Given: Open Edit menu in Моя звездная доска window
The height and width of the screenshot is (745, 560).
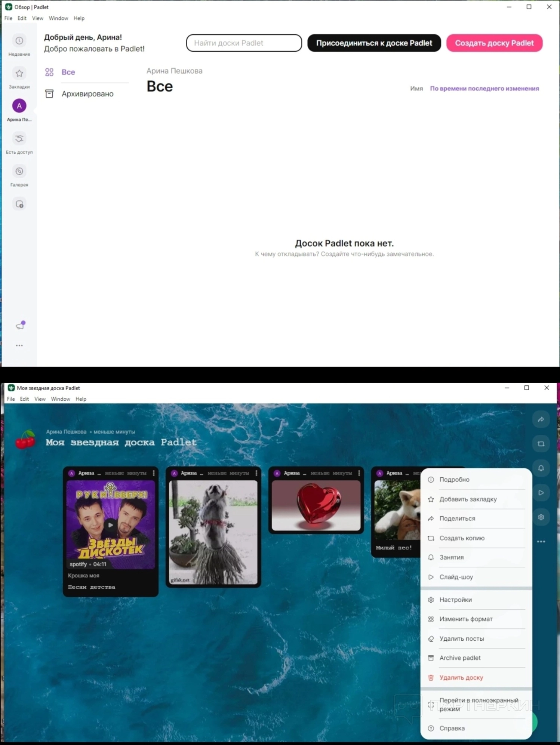Looking at the screenshot, I should pyautogui.click(x=24, y=399).
